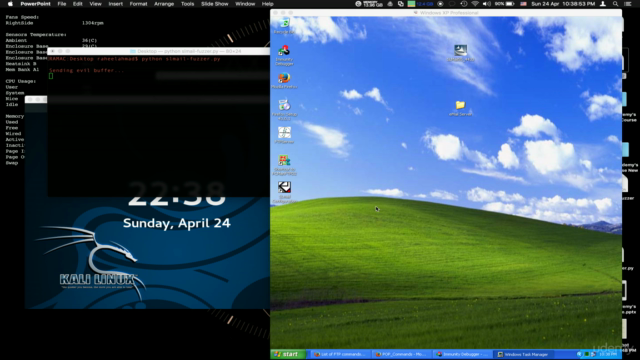Select the Firefox Setup installer icon
The height and width of the screenshot is (360, 640).
[x=284, y=109]
